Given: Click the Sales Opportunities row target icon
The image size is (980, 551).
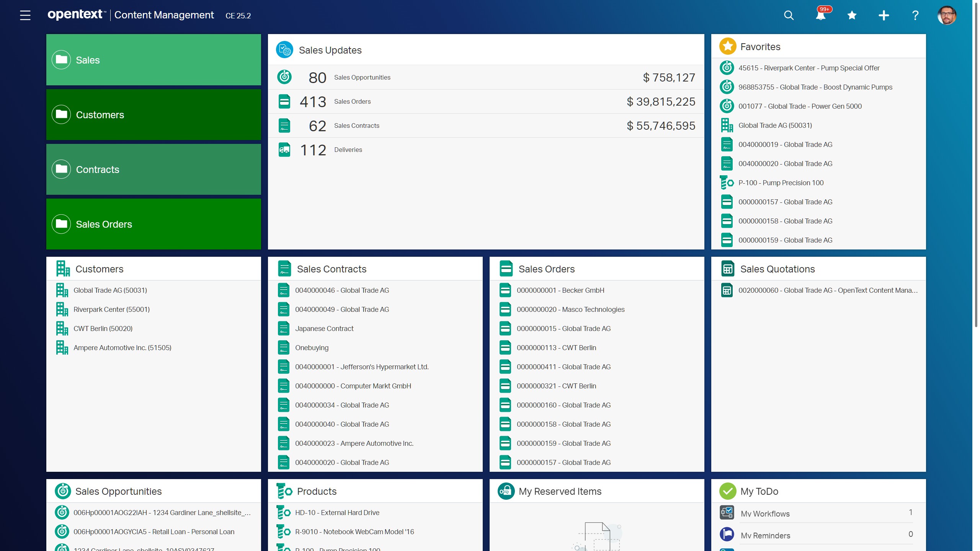Looking at the screenshot, I should pos(284,77).
